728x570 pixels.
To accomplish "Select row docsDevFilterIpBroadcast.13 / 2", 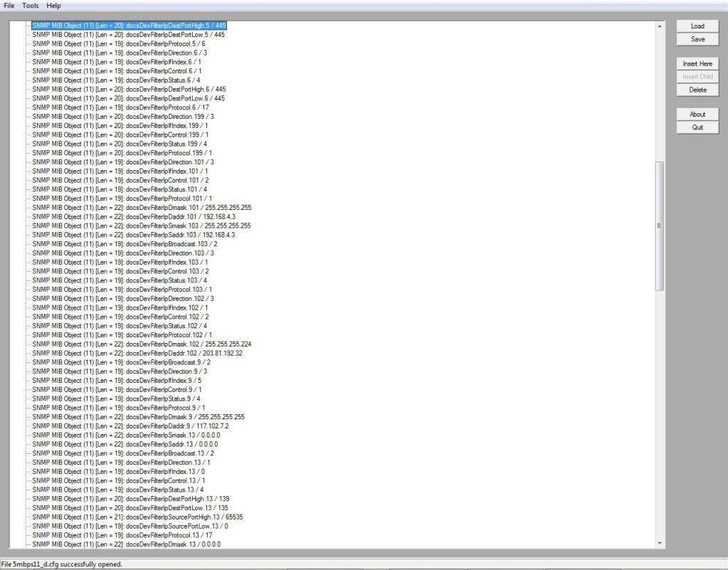I will pyautogui.click(x=123, y=453).
